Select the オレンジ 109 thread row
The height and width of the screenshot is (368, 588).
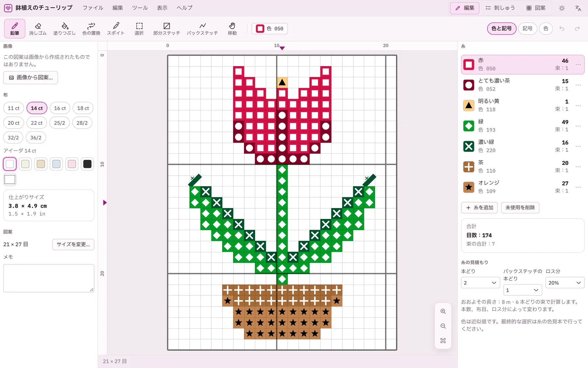point(523,187)
